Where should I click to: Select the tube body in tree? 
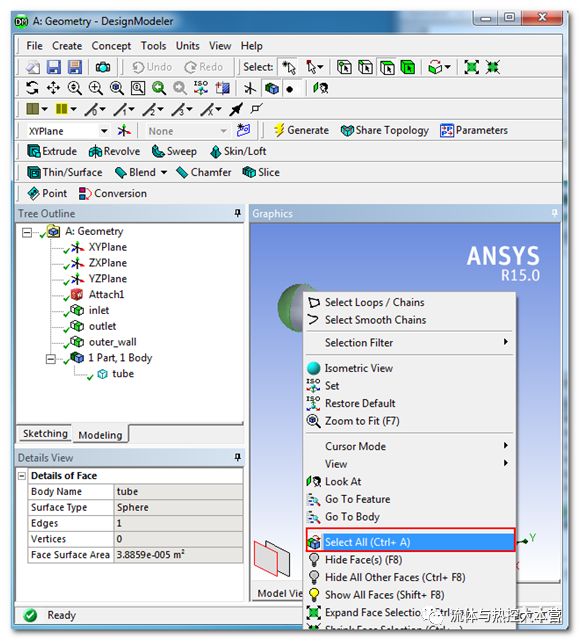click(123, 374)
